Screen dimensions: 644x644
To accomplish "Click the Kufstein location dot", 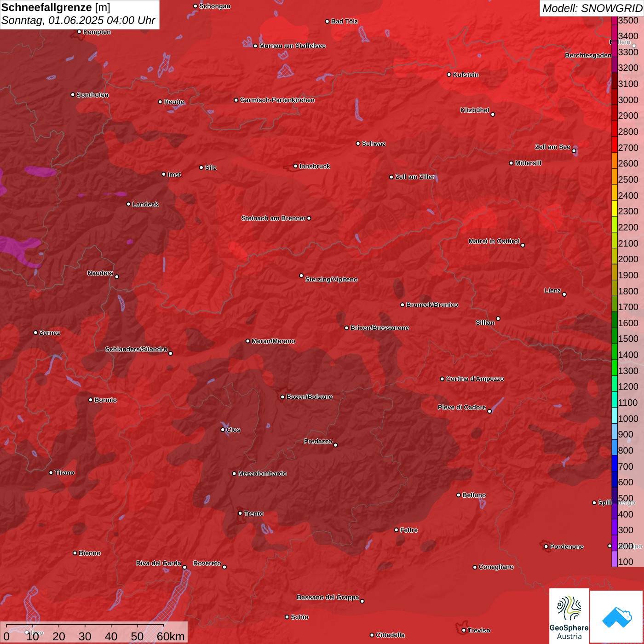I will (449, 75).
